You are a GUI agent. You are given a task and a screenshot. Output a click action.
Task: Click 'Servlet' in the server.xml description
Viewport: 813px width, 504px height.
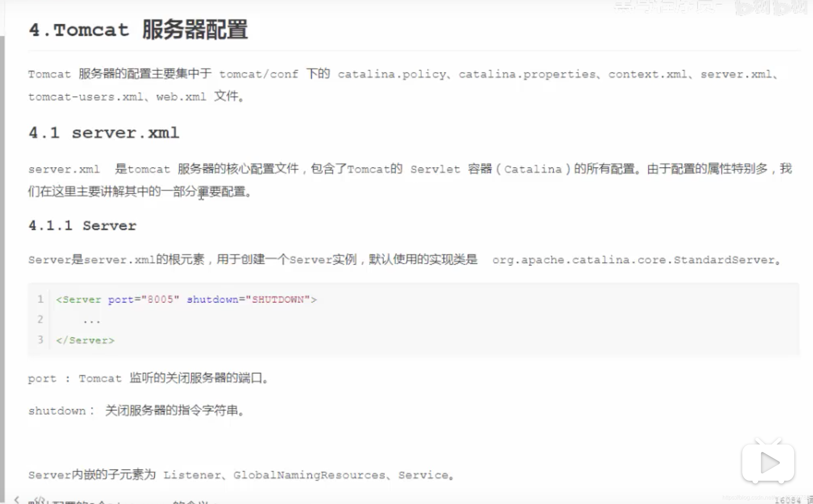[x=435, y=169]
